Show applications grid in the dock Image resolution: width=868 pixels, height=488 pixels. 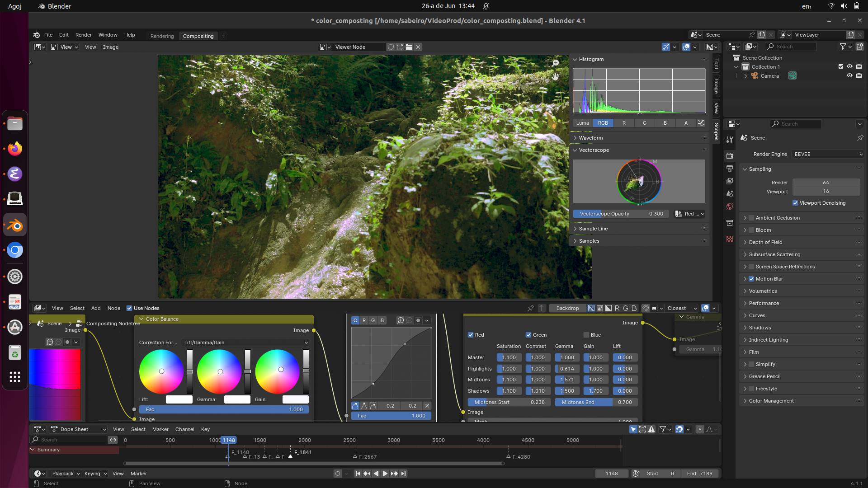pyautogui.click(x=15, y=377)
